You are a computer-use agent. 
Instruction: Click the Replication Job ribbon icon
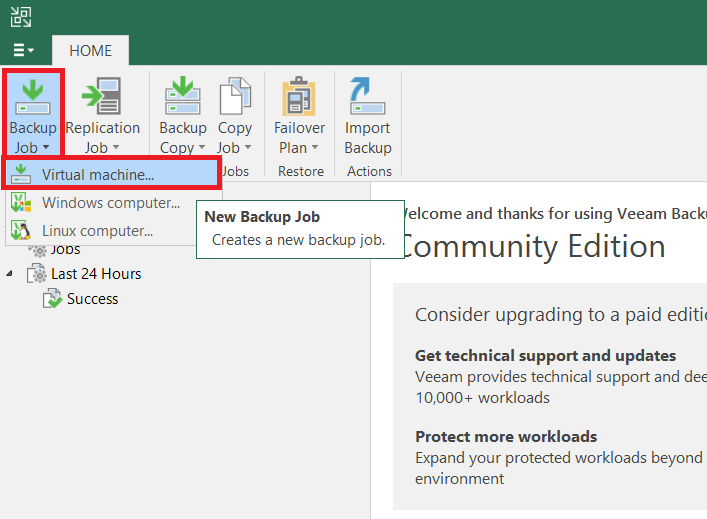(x=102, y=96)
